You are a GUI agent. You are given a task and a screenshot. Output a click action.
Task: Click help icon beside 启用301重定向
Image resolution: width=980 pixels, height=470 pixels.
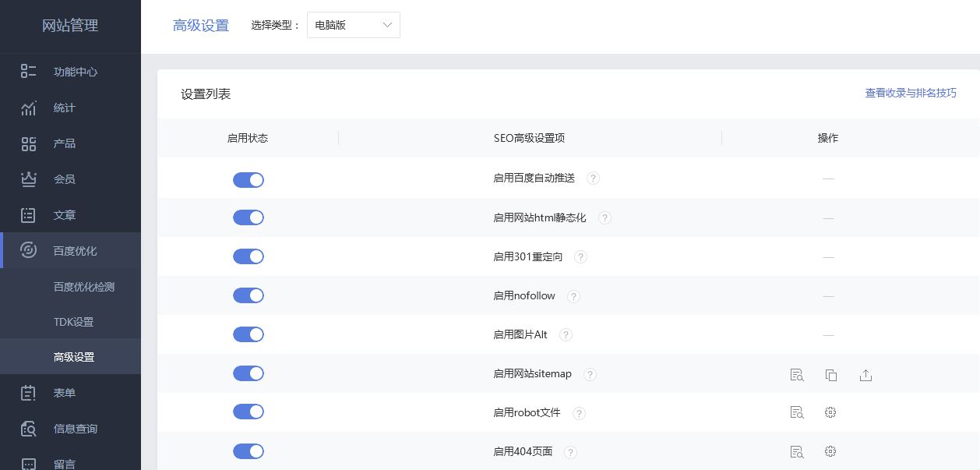(x=580, y=256)
